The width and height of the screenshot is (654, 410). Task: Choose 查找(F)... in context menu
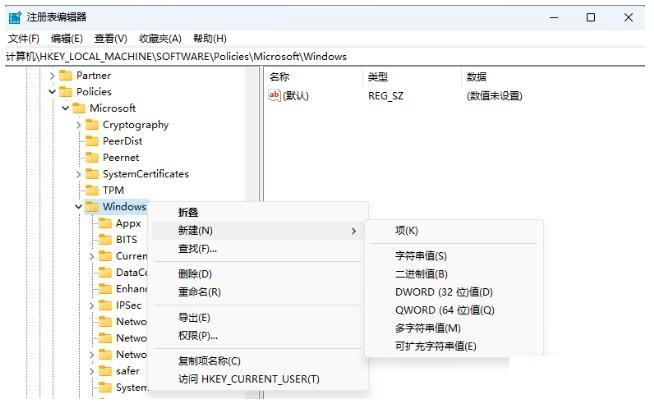pyautogui.click(x=259, y=249)
